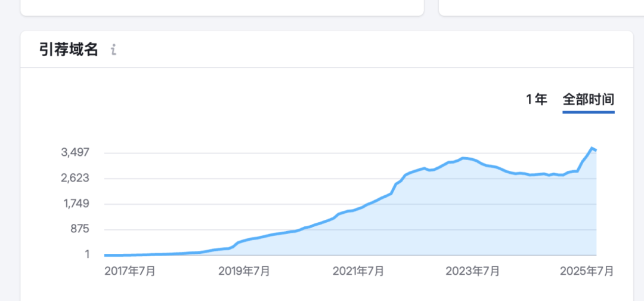Screen dimensions: 644x301
Task: Click the 2025年7月 x-axis label
Action: click(587, 271)
